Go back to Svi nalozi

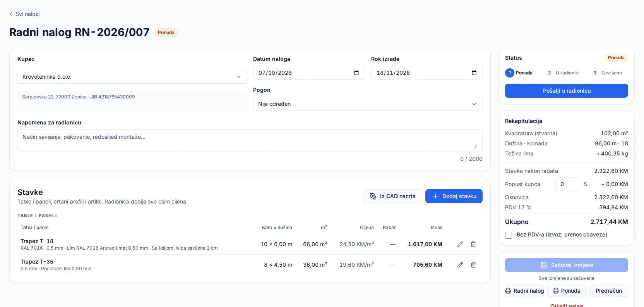[x=24, y=14]
